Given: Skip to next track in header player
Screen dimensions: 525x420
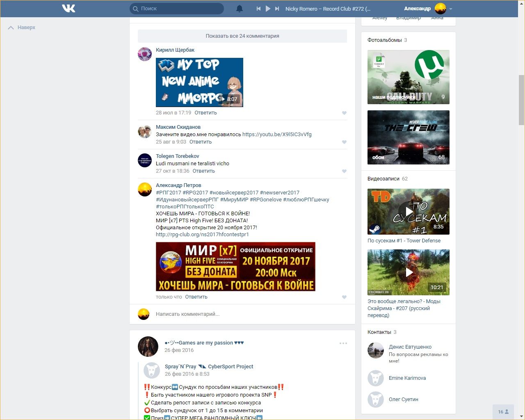Looking at the screenshot, I should (x=277, y=9).
